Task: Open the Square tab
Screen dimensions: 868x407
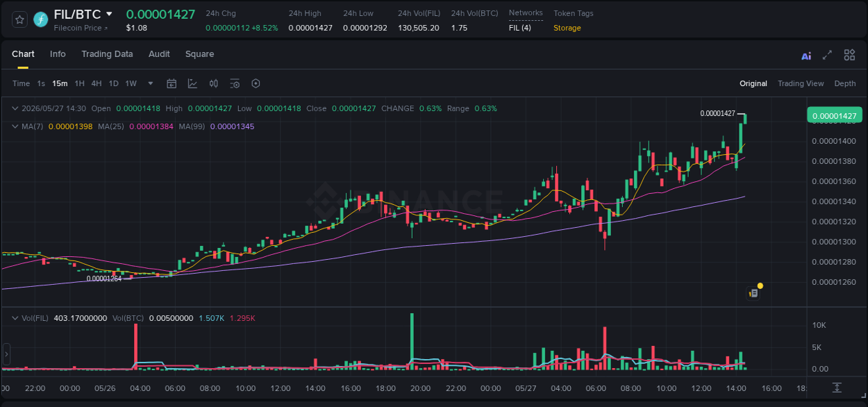Action: pyautogui.click(x=199, y=54)
